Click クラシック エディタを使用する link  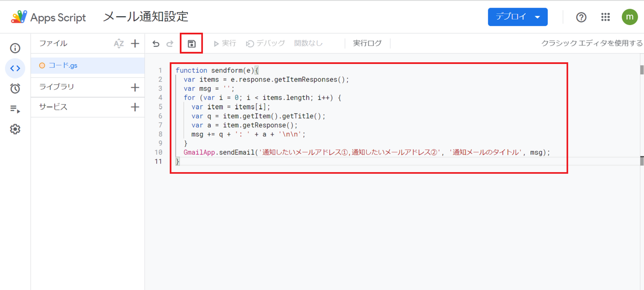(591, 43)
